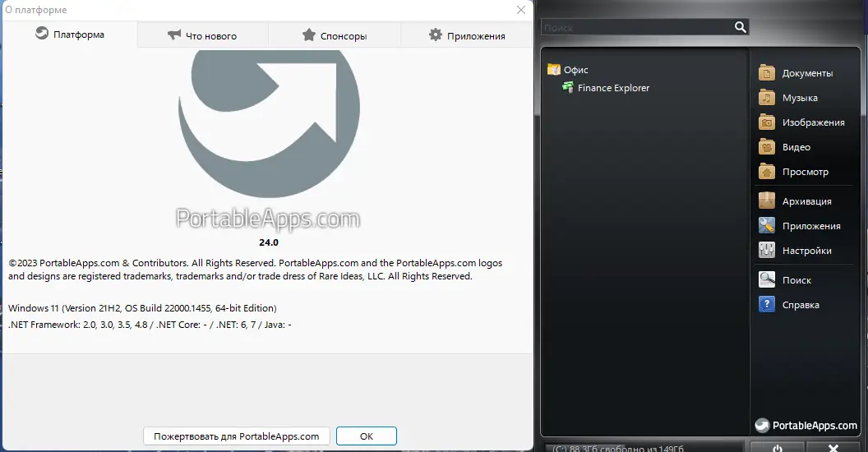Click the Просмотр folder icon

tap(767, 172)
